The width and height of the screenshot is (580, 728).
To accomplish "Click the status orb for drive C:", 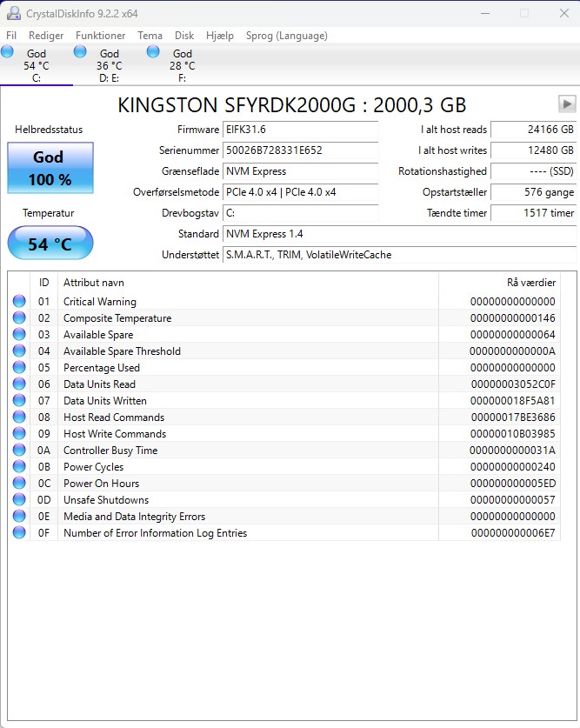I will pos(7,51).
